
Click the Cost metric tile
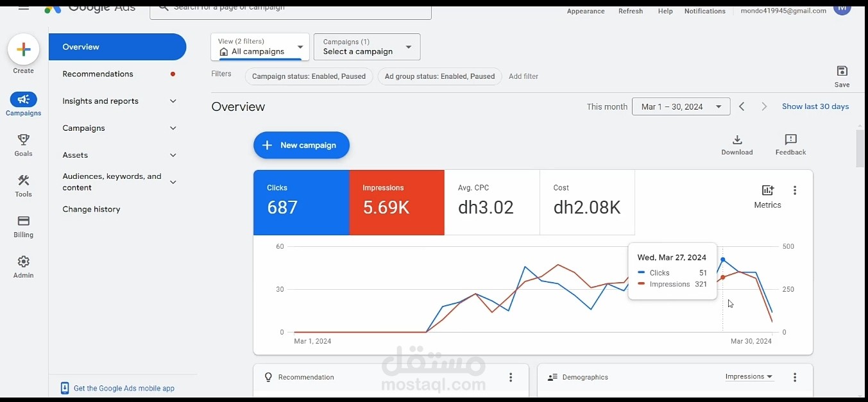point(588,203)
